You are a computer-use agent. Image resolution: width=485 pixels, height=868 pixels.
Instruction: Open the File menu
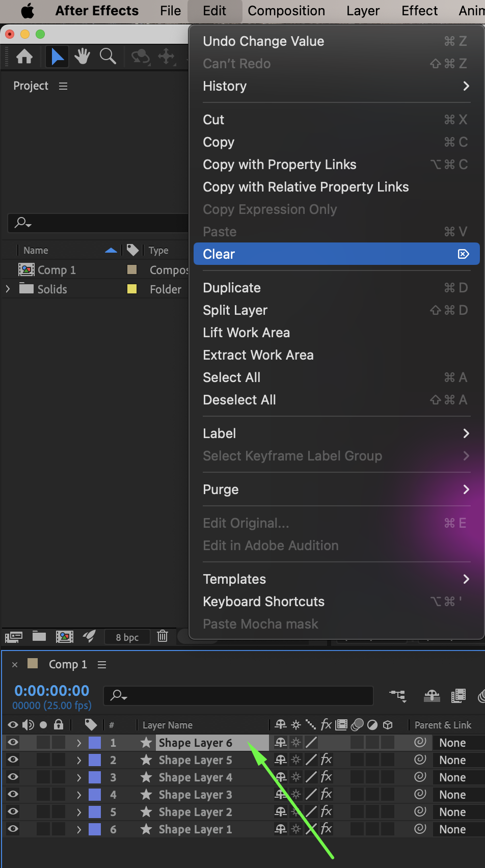(x=170, y=11)
